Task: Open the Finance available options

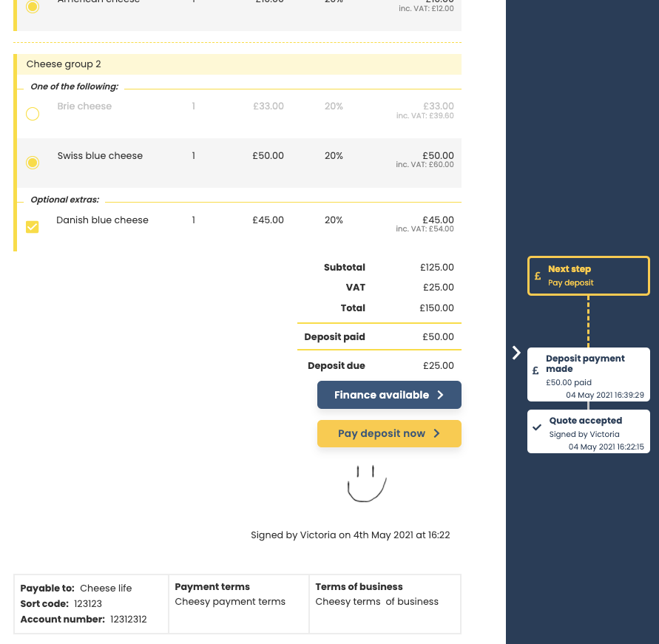Action: [x=388, y=395]
